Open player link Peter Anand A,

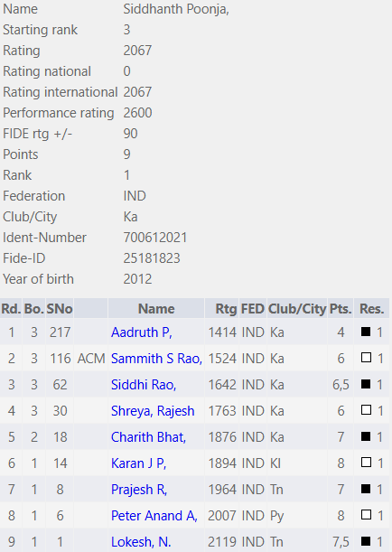(154, 515)
